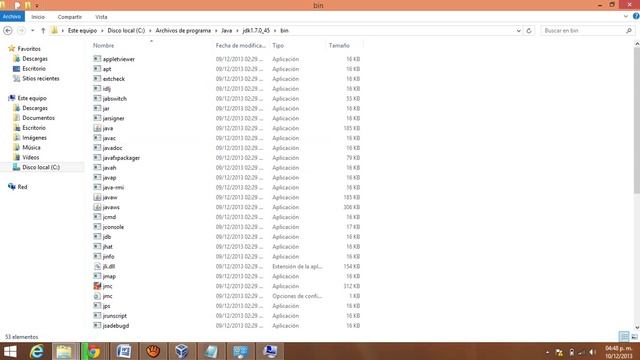Switch to the Inicio ribbon tab
The height and width of the screenshot is (360, 640).
click(x=38, y=17)
